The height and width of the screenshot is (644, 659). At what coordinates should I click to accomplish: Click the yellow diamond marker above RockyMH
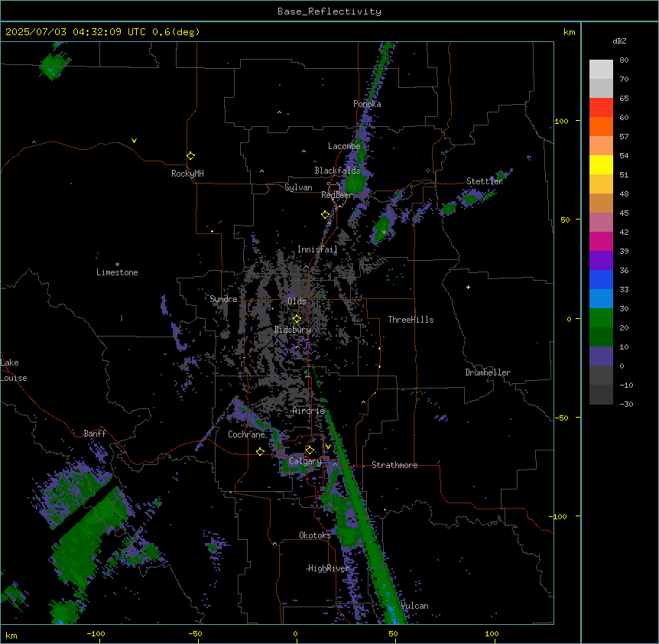tap(190, 156)
